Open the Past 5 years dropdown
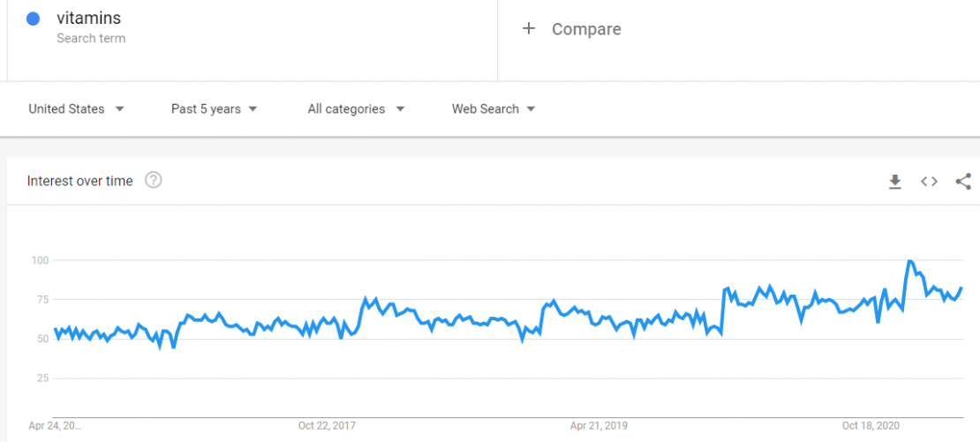This screenshot has width=980, height=442. click(214, 109)
